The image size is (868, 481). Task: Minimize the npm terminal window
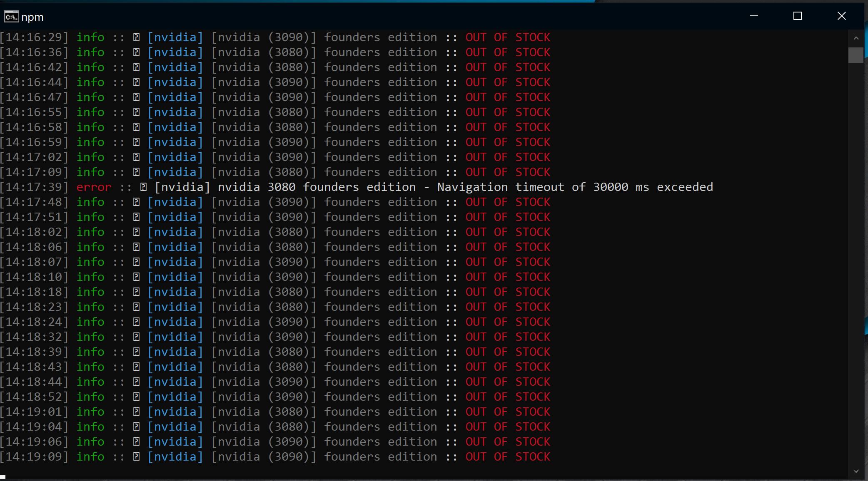click(753, 16)
